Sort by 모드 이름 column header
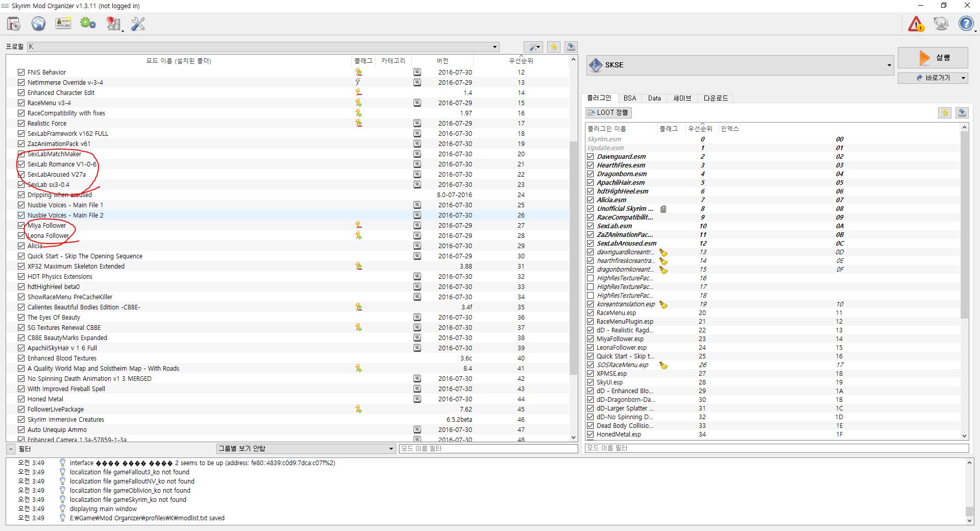Screen dimensions: 980x531 179,61
